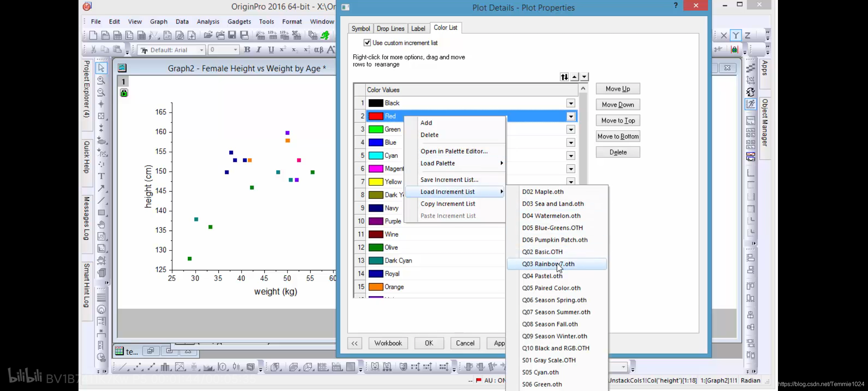Select the Pointer tool in left toolbar

click(101, 68)
